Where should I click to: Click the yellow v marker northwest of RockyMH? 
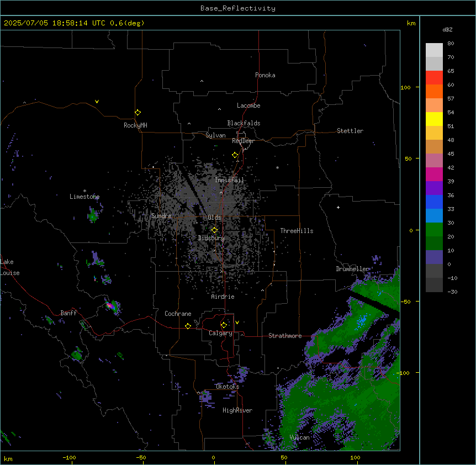pos(97,102)
